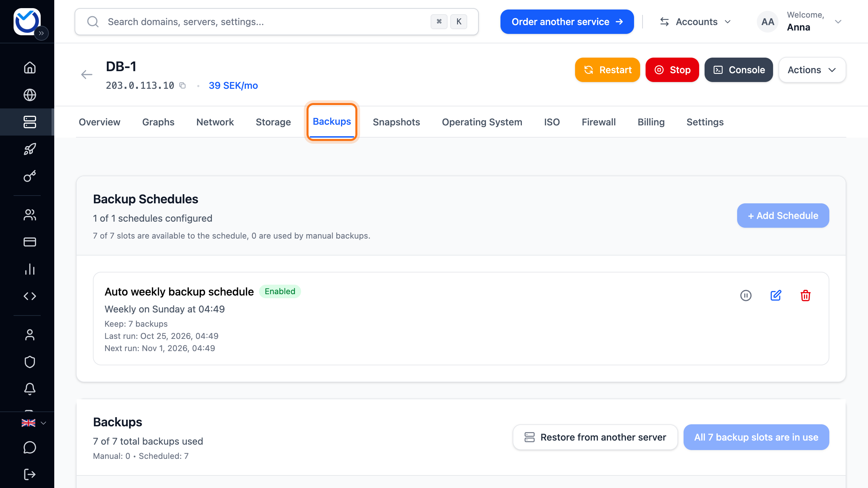Click Order another service

tap(567, 22)
